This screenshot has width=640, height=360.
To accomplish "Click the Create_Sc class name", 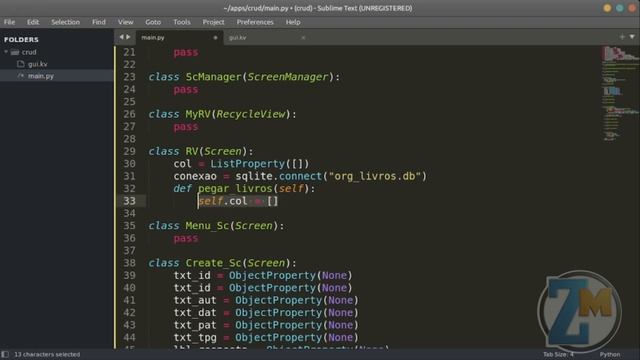I will [x=213, y=263].
